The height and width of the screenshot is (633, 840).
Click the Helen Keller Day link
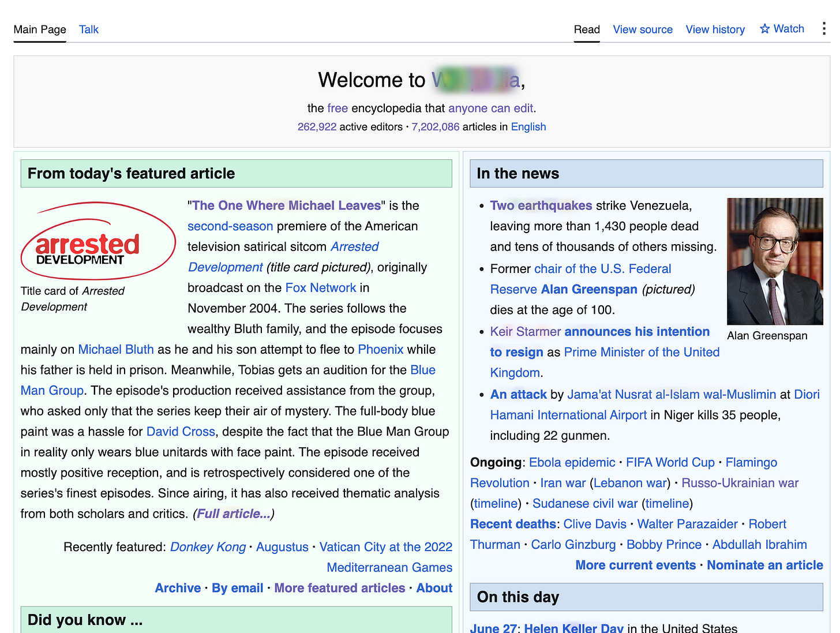tap(574, 628)
